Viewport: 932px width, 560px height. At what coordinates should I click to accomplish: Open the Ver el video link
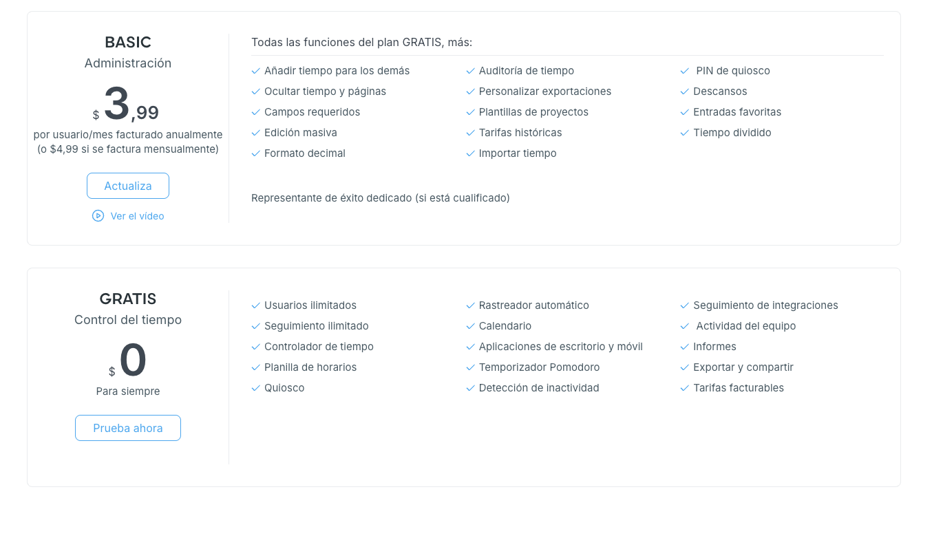(x=137, y=216)
